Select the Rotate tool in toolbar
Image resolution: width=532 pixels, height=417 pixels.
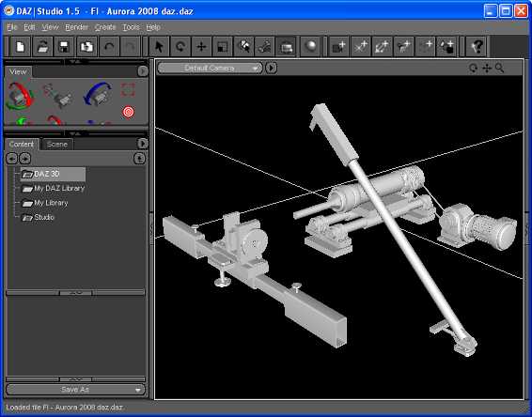[x=180, y=46]
